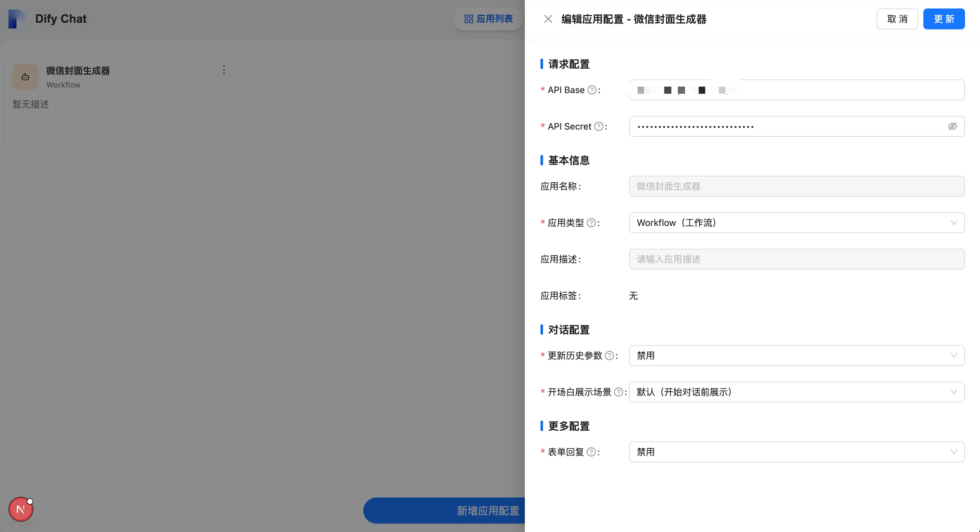Click the 对话配置 section heading
The image size is (980, 532).
click(x=569, y=329)
